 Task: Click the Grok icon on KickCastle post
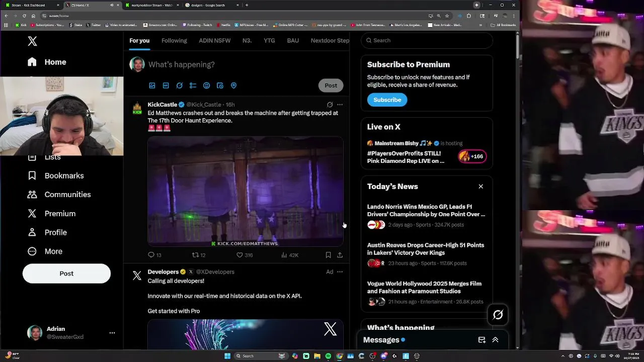pos(330,105)
